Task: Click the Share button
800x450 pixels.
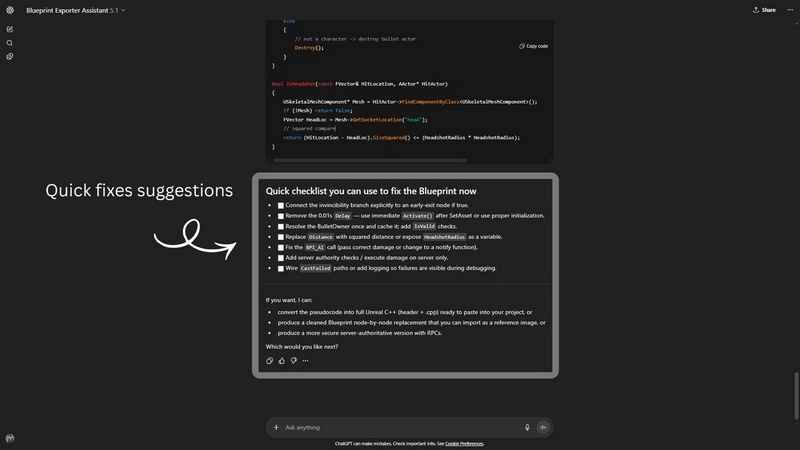Action: pyautogui.click(x=763, y=10)
